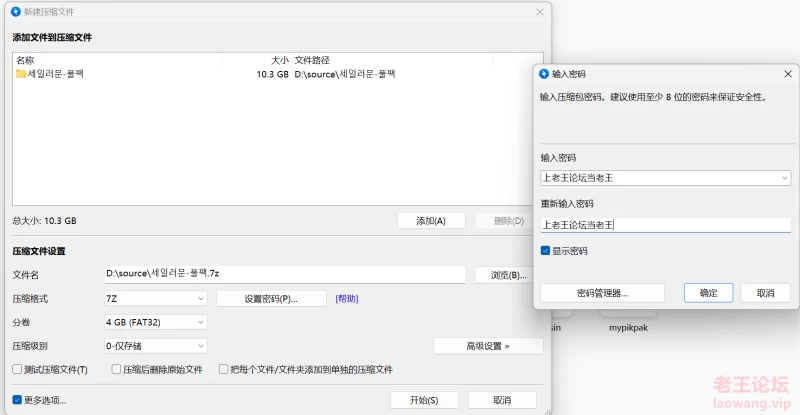800x415 pixels.
Task: Click the mypikpak item behind the dialog
Action: 628,328
